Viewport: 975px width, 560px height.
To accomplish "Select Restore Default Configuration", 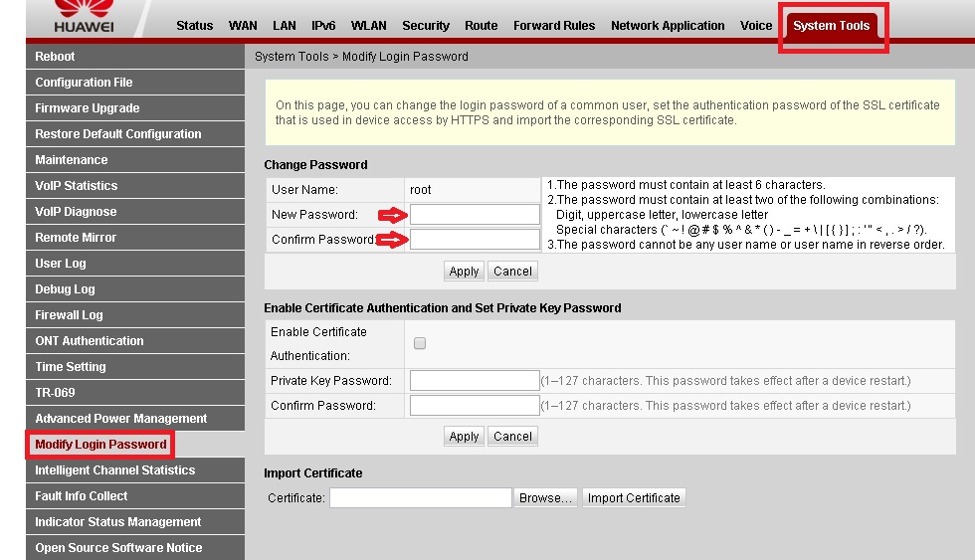I will (118, 134).
